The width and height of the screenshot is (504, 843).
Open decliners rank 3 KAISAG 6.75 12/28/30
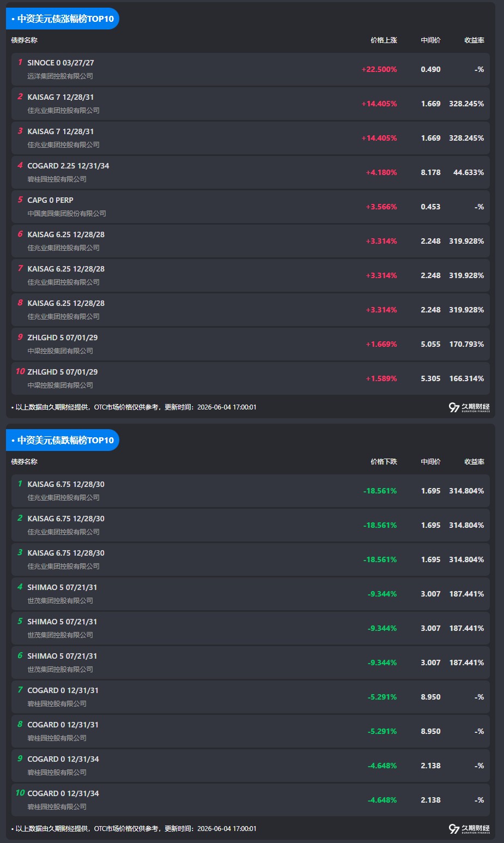point(251,559)
